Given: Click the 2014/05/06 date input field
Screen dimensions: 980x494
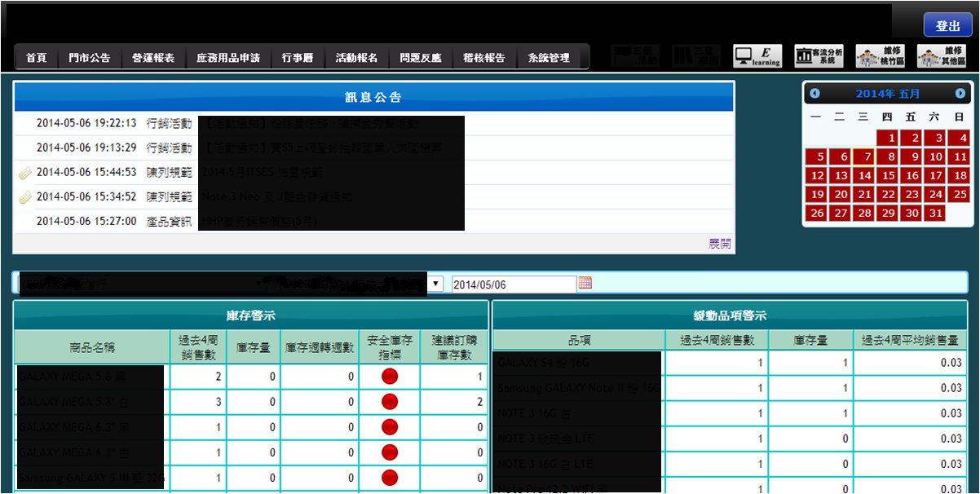Looking at the screenshot, I should pyautogui.click(x=514, y=284).
